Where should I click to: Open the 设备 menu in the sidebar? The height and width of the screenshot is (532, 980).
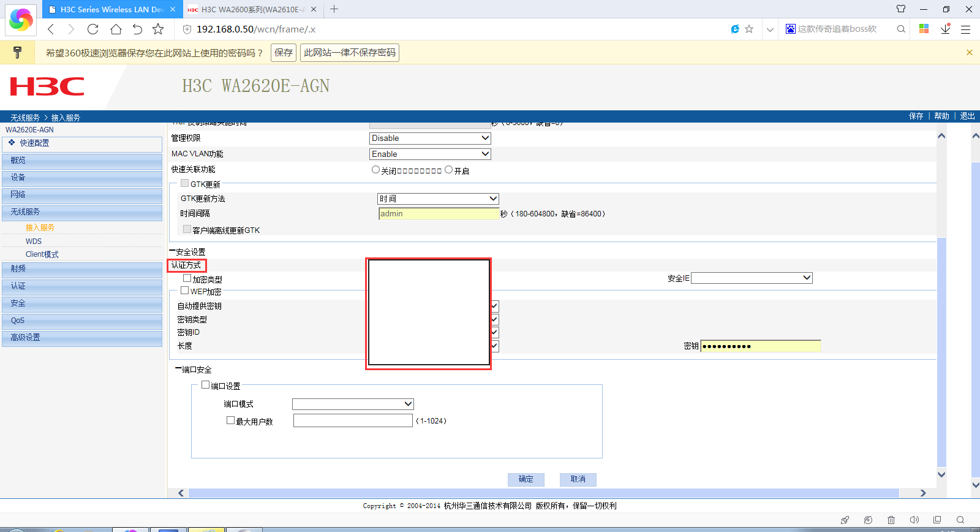tap(82, 178)
